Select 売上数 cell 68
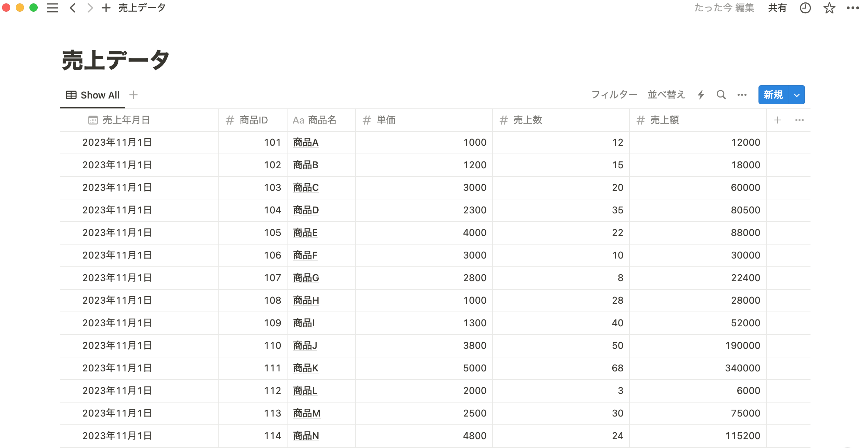Image resolution: width=868 pixels, height=448 pixels. click(561, 368)
